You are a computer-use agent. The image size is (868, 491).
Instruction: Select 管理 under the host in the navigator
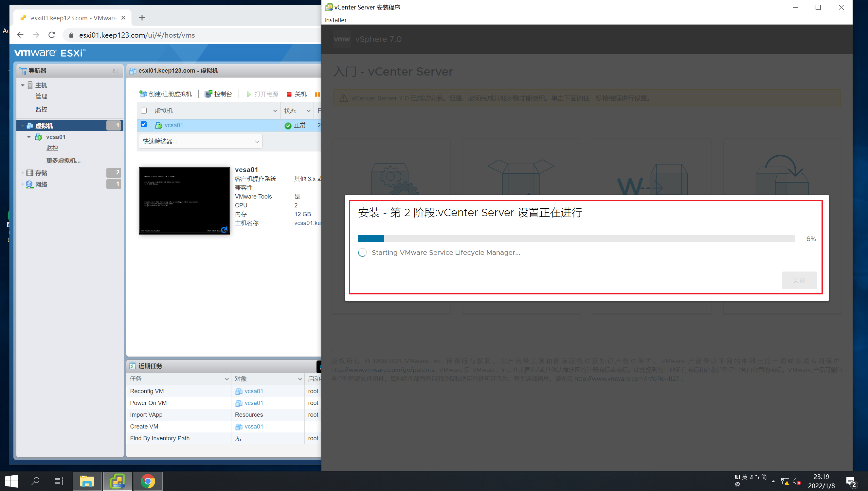coord(42,96)
